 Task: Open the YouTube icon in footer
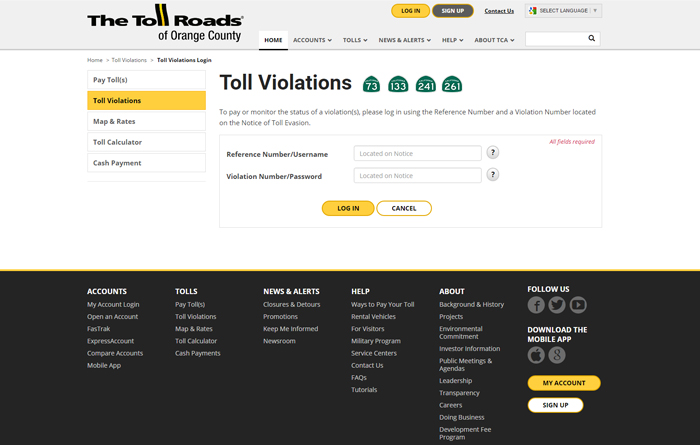[x=578, y=305]
